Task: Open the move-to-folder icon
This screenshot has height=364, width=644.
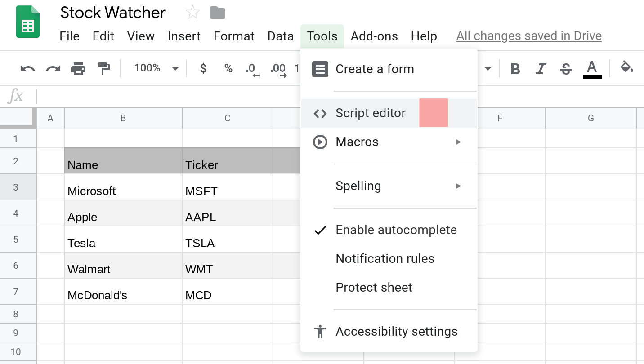Action: (218, 13)
